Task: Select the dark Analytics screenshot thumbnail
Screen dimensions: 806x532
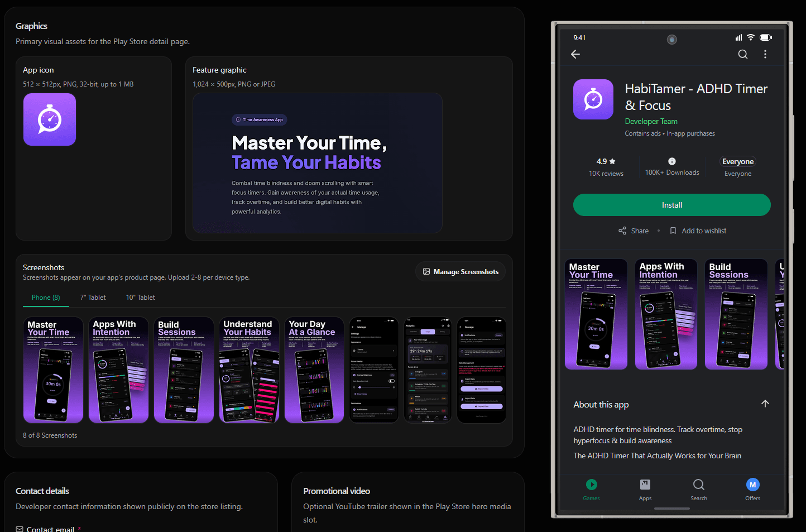Action: pyautogui.click(x=427, y=370)
